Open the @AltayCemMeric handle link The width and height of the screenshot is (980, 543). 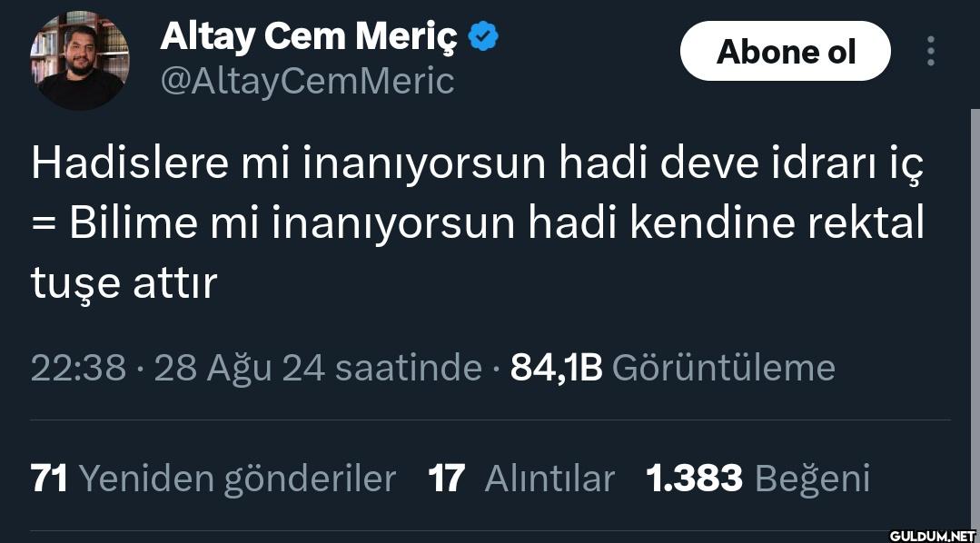point(307,81)
